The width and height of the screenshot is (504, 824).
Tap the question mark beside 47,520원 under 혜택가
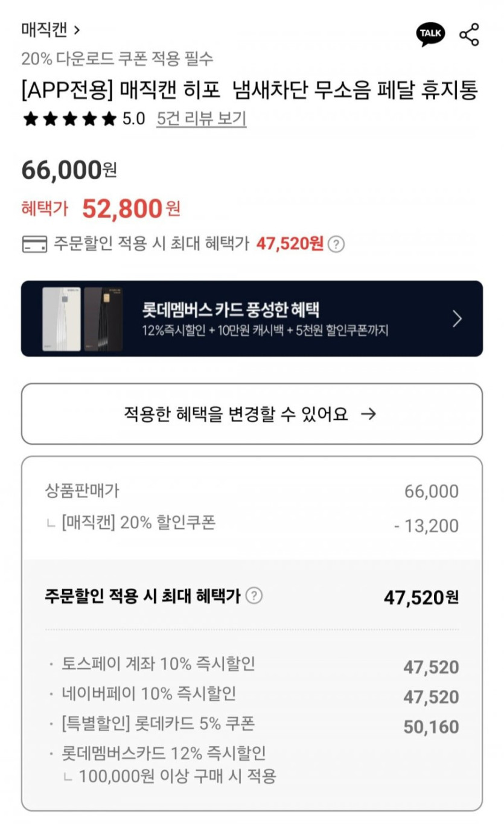point(337,244)
